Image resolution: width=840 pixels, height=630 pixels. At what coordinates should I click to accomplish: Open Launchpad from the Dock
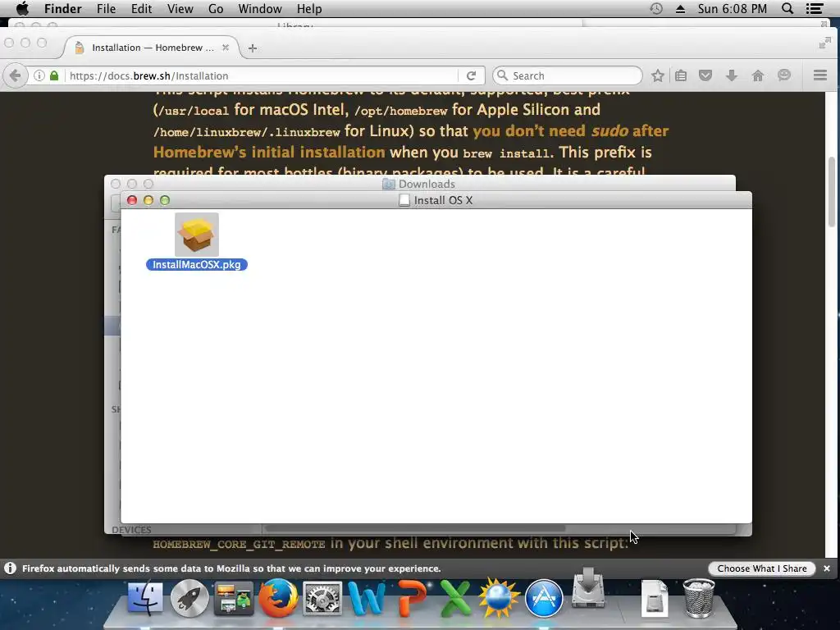189,598
